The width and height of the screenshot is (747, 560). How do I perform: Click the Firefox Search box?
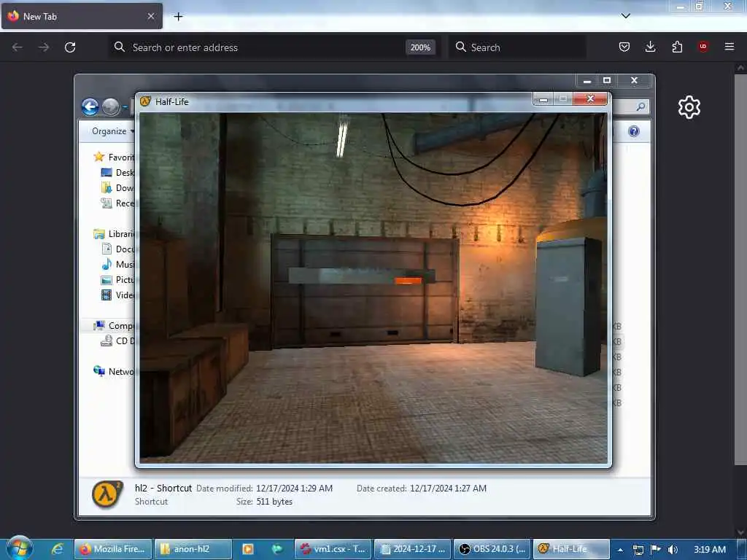[x=517, y=47]
